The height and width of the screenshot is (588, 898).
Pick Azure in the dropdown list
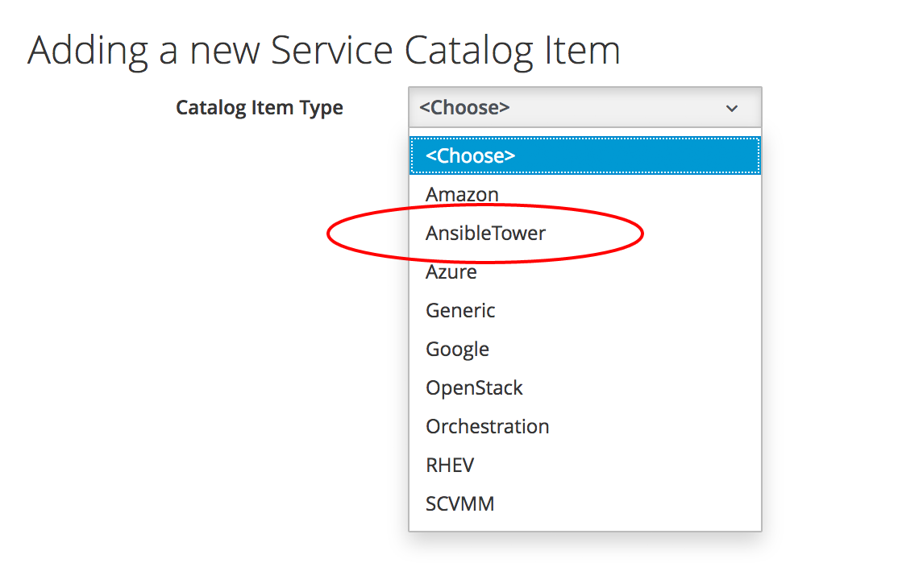451,272
